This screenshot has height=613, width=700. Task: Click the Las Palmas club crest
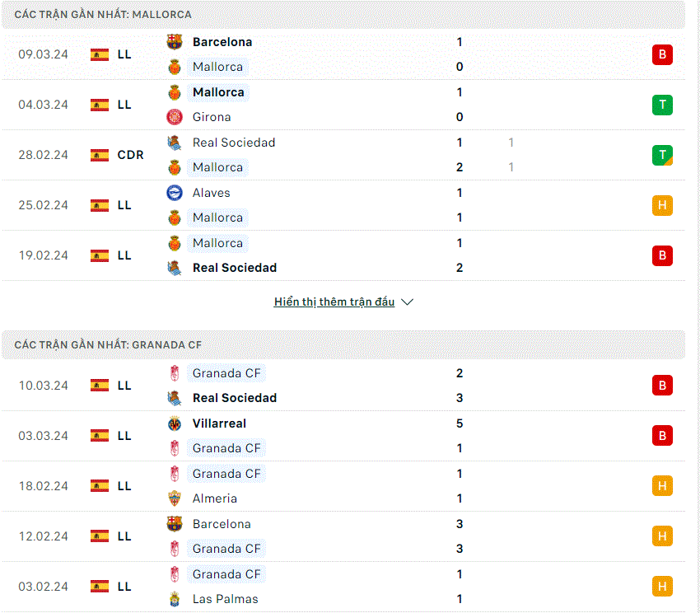pos(175,599)
